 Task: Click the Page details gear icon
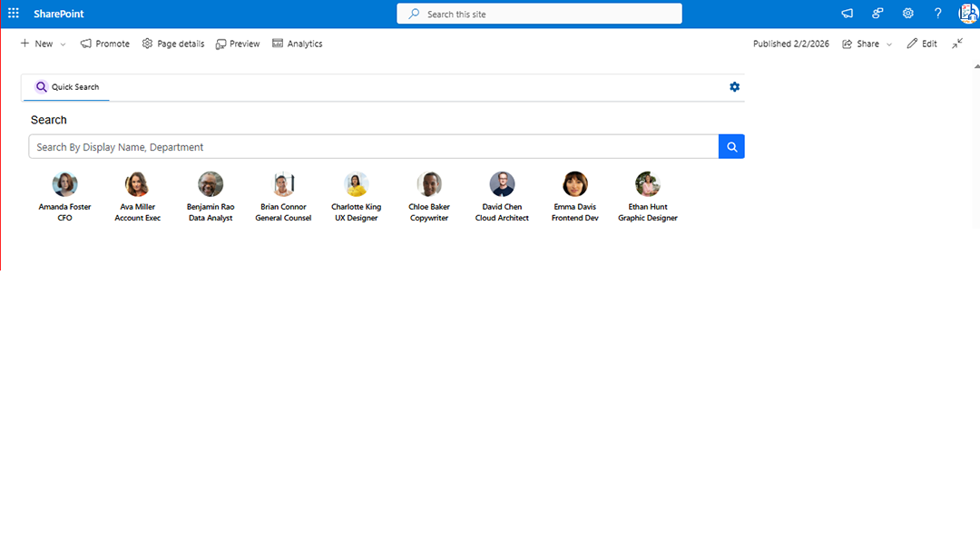(147, 43)
